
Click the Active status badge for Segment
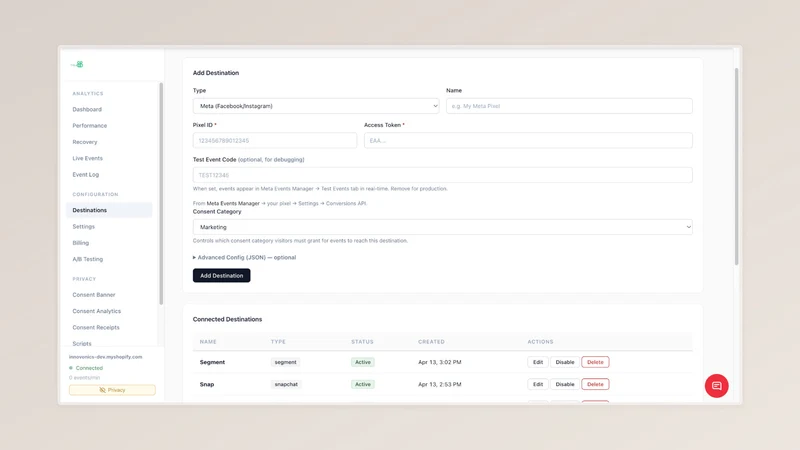(x=363, y=362)
